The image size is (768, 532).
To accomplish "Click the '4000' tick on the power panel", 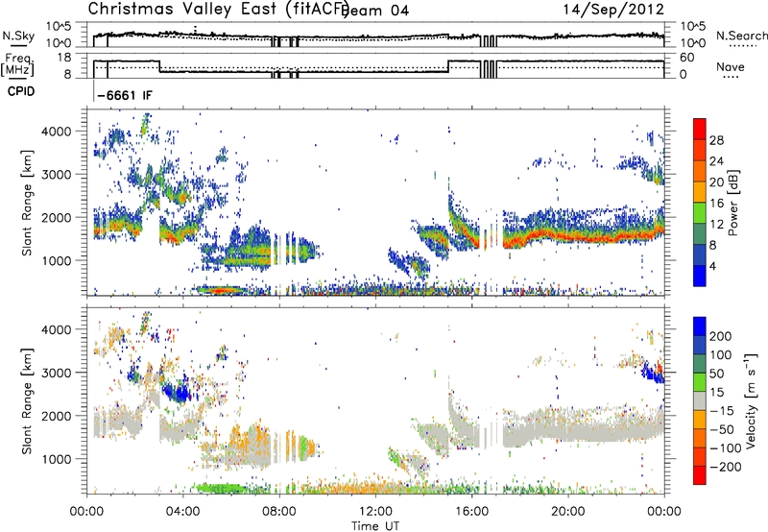I will tap(57, 132).
